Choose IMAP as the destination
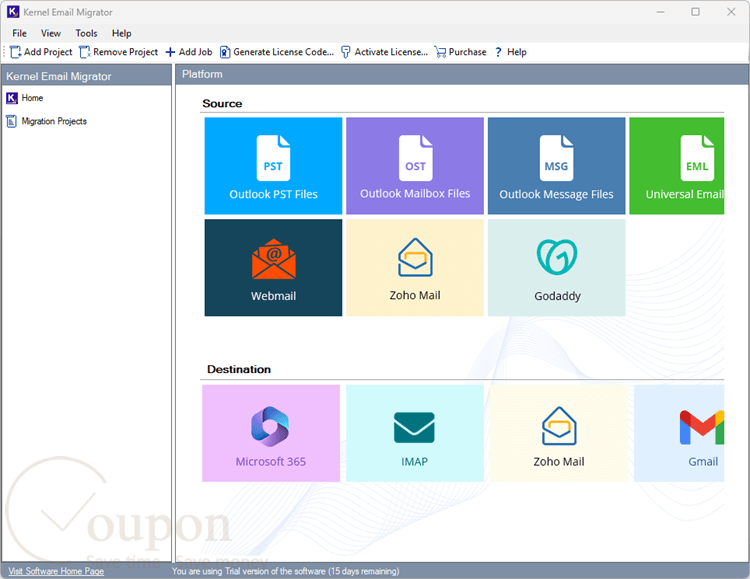This screenshot has height=579, width=750. (415, 433)
